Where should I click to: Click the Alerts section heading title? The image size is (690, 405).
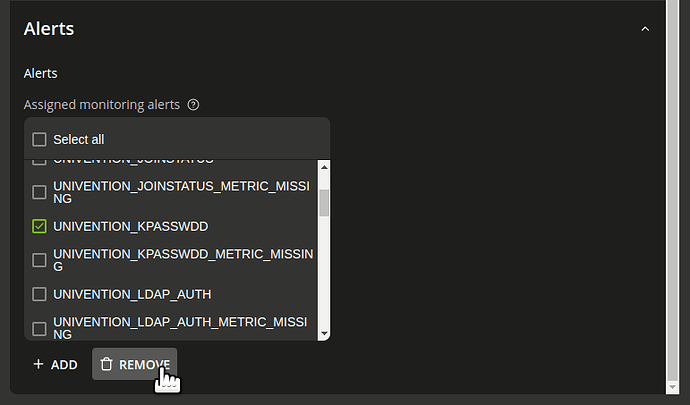(x=49, y=29)
